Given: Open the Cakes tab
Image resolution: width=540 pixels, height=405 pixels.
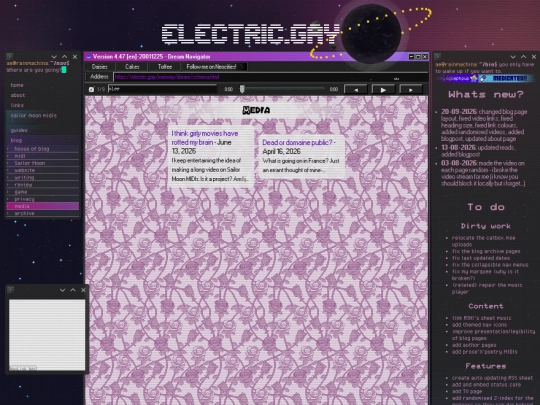Looking at the screenshot, I should [x=132, y=67].
